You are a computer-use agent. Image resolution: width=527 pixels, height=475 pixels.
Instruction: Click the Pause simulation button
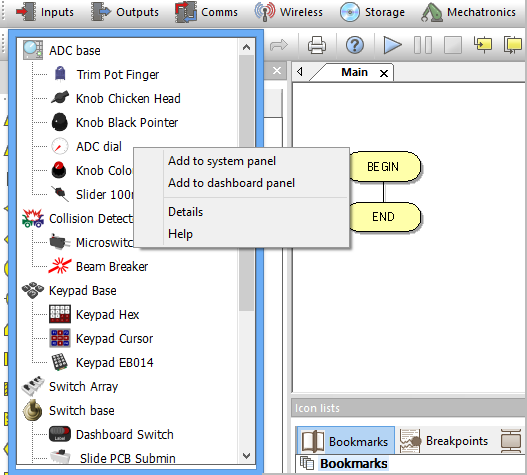click(423, 45)
